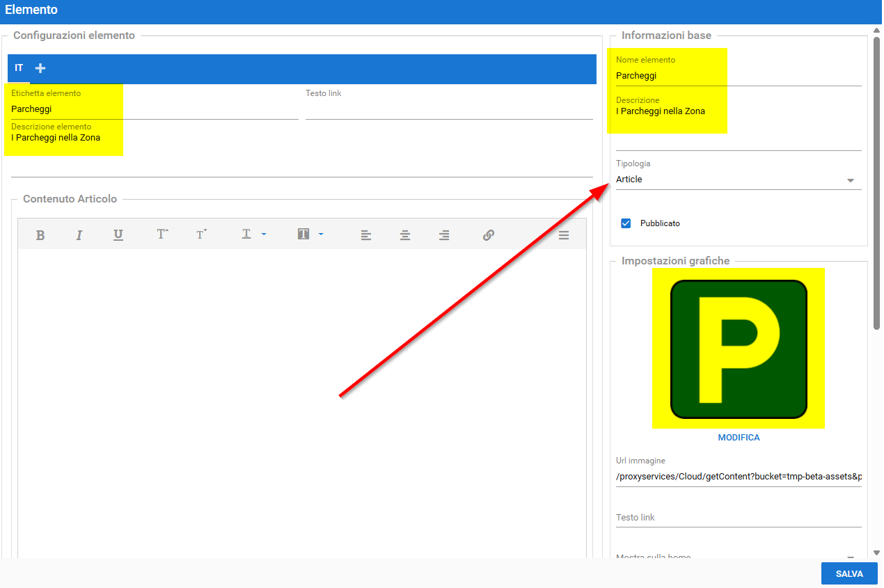This screenshot has height=588, width=884.
Task: Expand the text highlight color dropdown
Action: [x=321, y=235]
